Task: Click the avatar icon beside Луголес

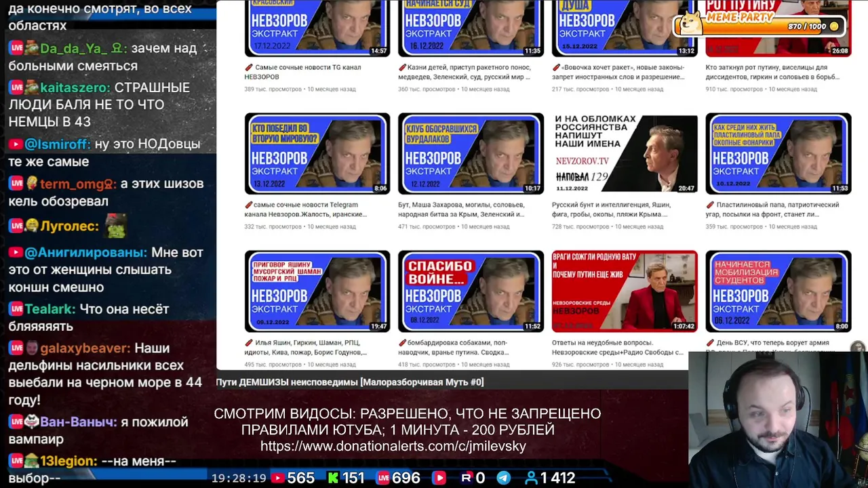Action: [x=31, y=226]
